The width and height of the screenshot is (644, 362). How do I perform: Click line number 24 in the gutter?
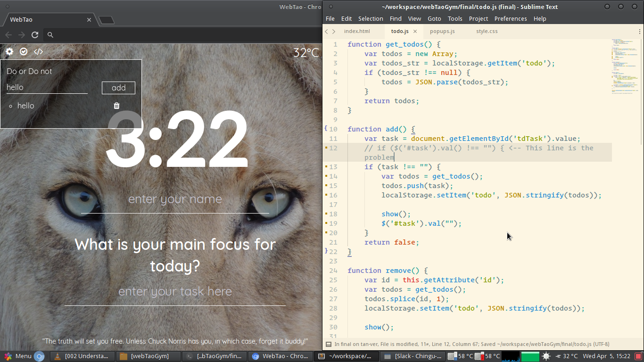coord(333,271)
